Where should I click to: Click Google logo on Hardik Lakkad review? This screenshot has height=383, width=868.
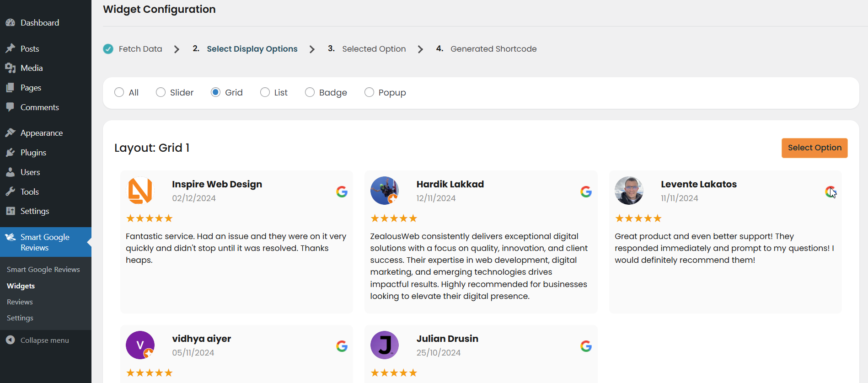[x=586, y=191]
